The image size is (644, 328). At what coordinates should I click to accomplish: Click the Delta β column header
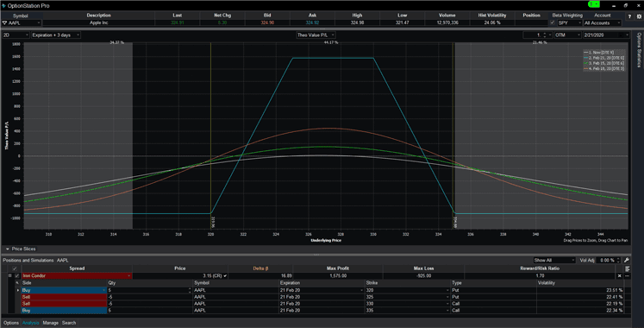260,268
